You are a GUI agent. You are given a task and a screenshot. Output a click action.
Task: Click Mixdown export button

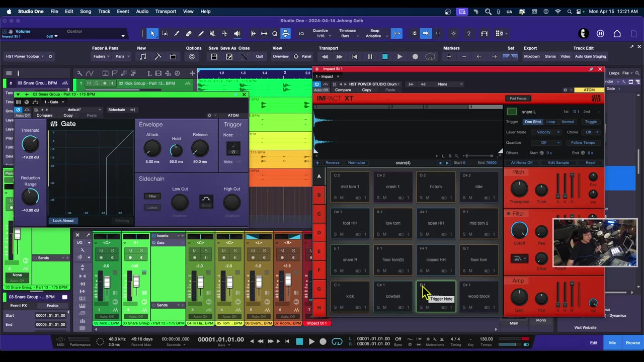532,56
